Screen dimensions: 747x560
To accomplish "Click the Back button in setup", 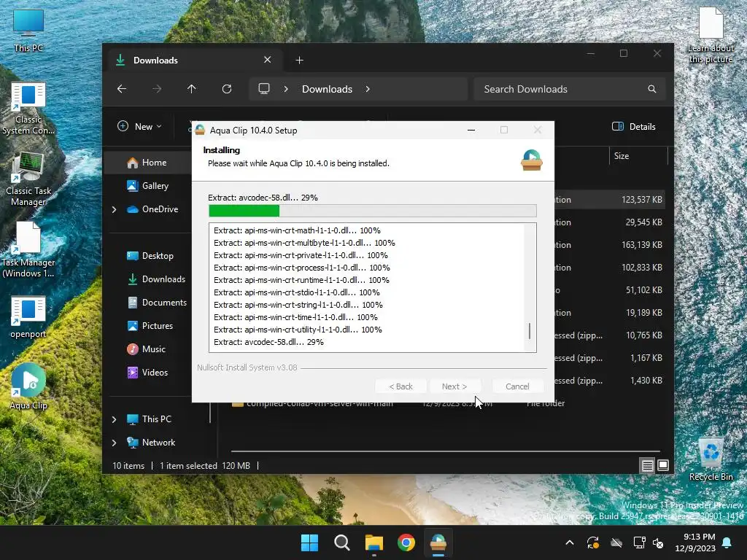I will 400,386.
